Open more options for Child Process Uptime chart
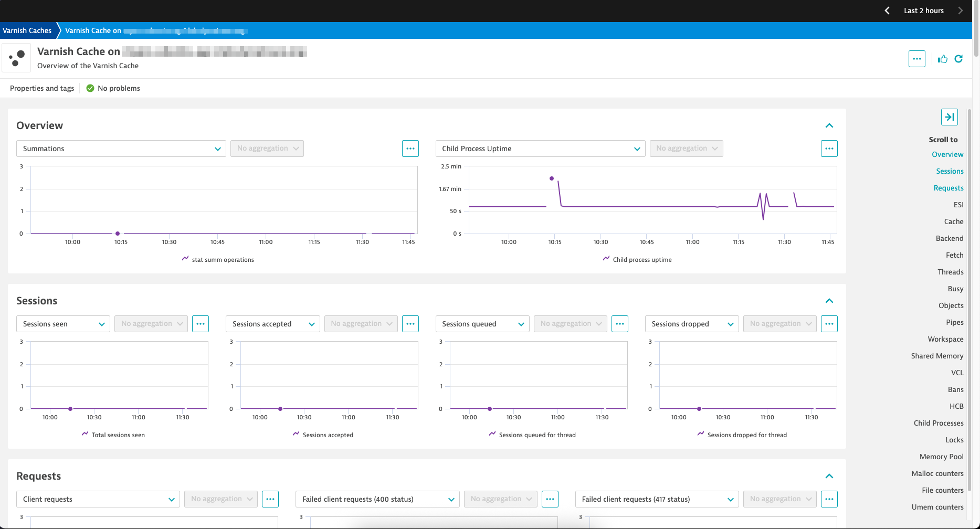The width and height of the screenshot is (980, 529). [x=829, y=149]
